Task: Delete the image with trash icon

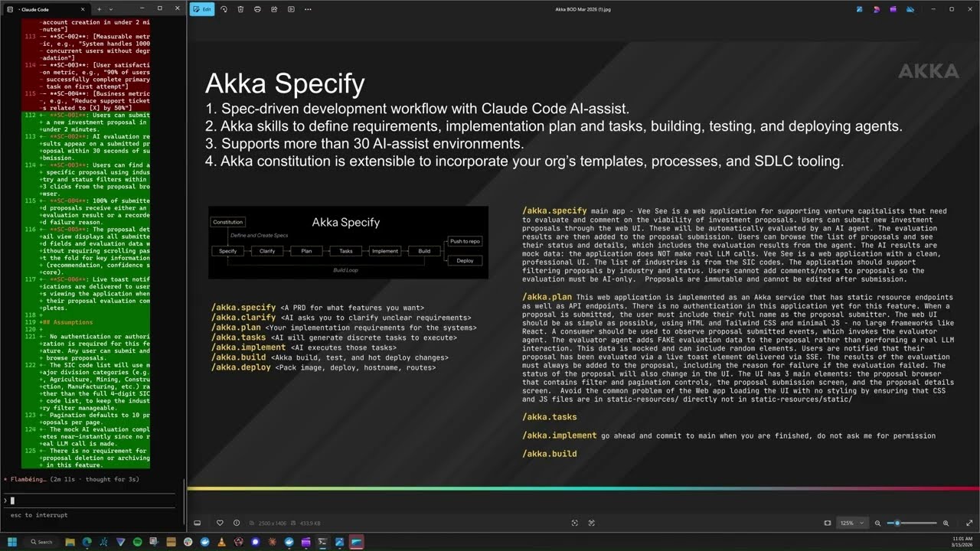Action: tap(240, 9)
